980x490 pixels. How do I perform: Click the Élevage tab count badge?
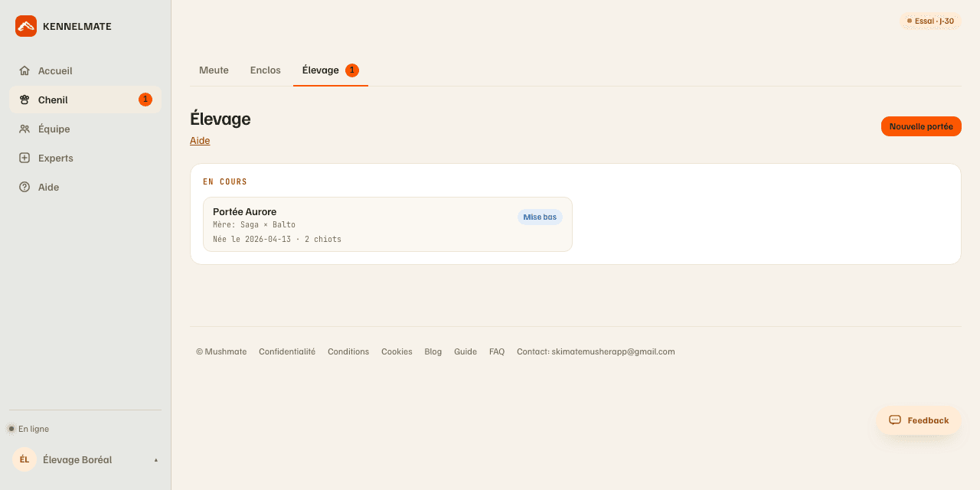click(x=352, y=70)
